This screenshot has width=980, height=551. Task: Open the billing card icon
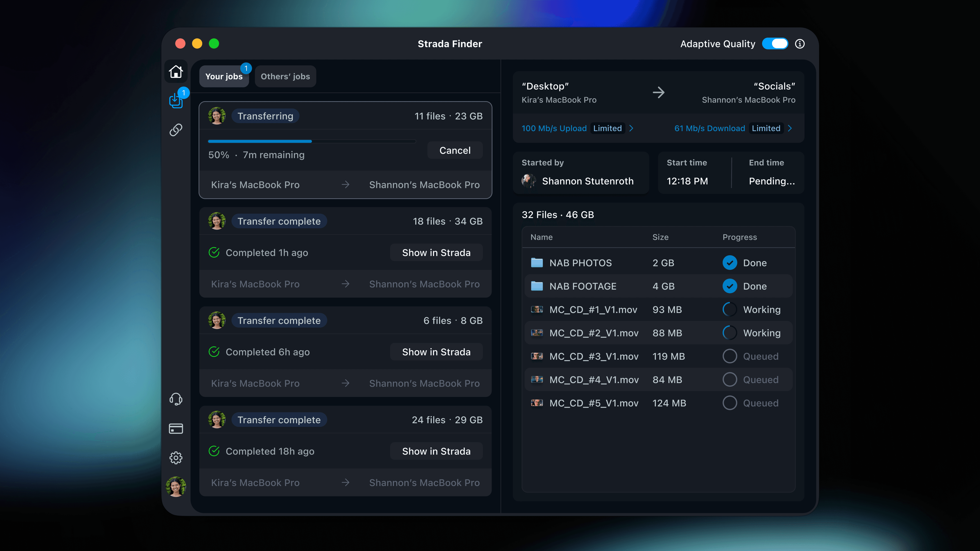[176, 429]
